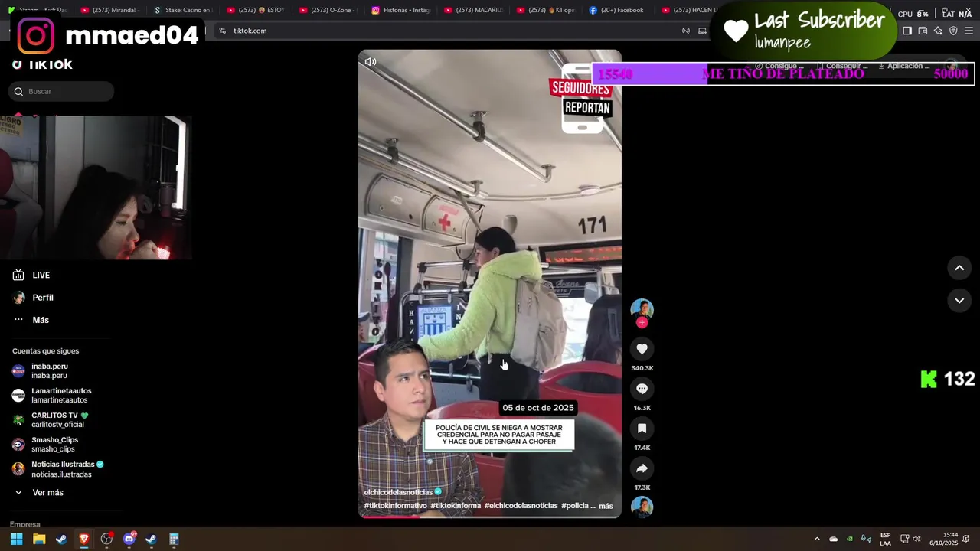Open the browser hamburger menu
Image resolution: width=980 pixels, height=551 pixels.
[x=969, y=31]
